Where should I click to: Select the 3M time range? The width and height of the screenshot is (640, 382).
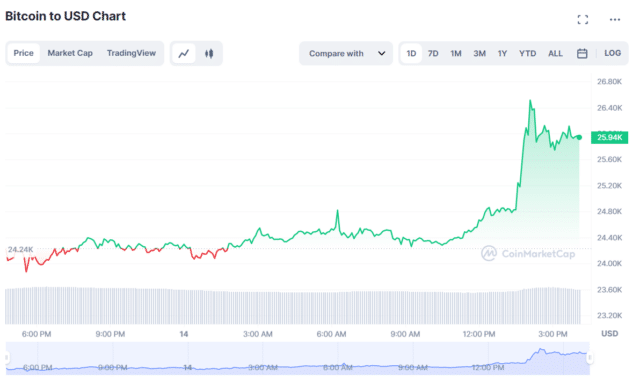tap(479, 53)
